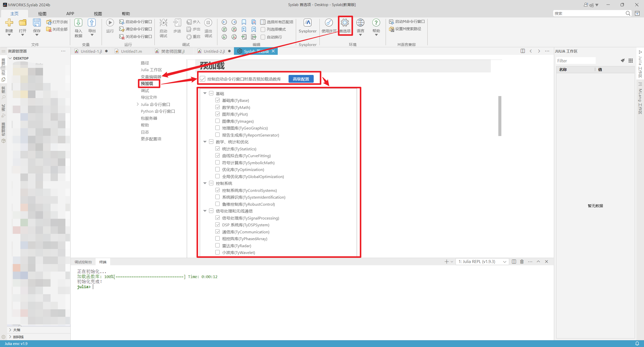644x347 pixels.
Task: Click the 步进 step-over icon
Action: click(177, 23)
